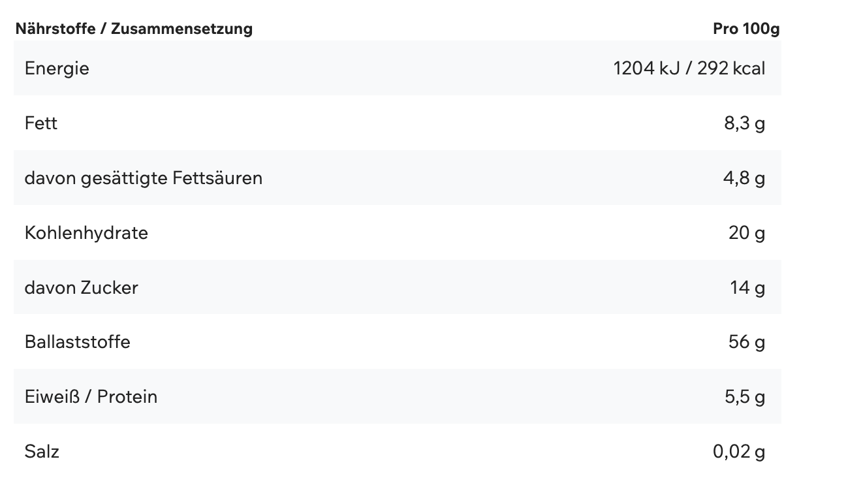Click the 292 kcal energy value
The image size is (863, 504).
pos(730,69)
